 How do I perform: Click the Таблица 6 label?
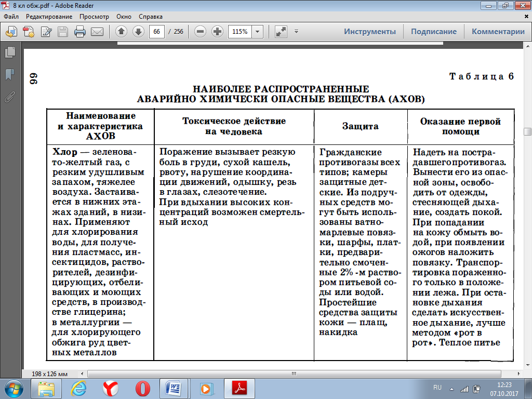pyautogui.click(x=482, y=76)
